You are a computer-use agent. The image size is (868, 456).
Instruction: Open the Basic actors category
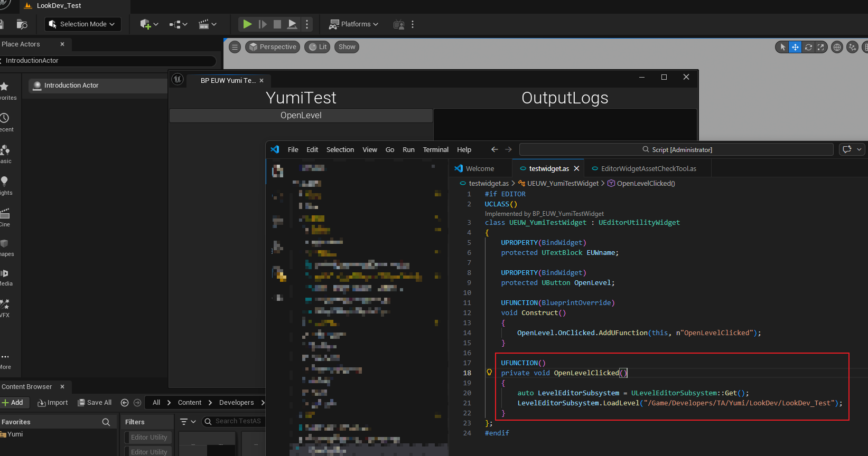[5, 154]
